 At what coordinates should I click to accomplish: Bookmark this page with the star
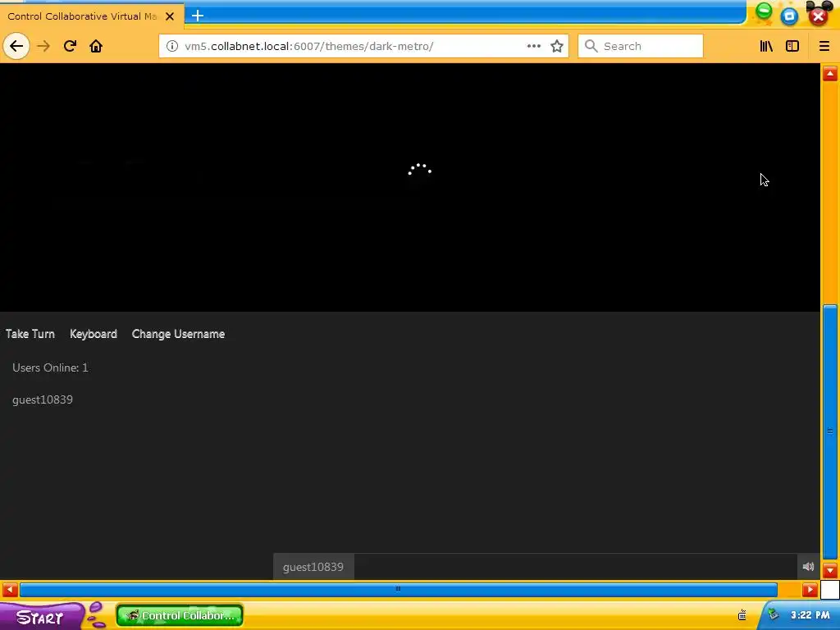[x=557, y=46]
